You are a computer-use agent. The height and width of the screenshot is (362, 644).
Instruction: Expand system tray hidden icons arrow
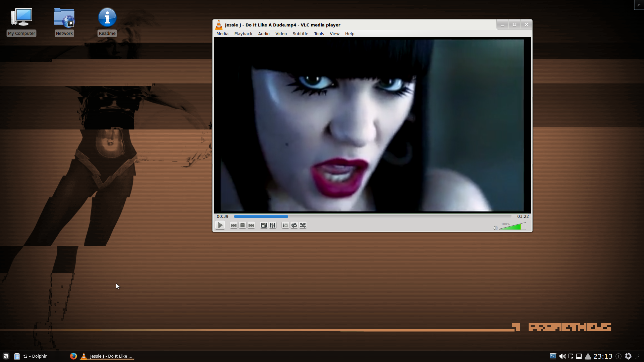click(588, 356)
